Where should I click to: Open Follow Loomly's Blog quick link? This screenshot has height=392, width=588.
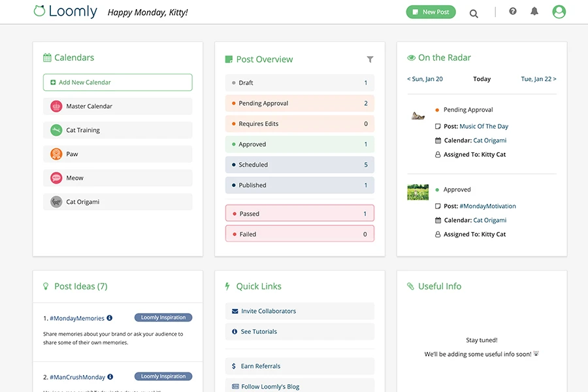[x=300, y=386]
